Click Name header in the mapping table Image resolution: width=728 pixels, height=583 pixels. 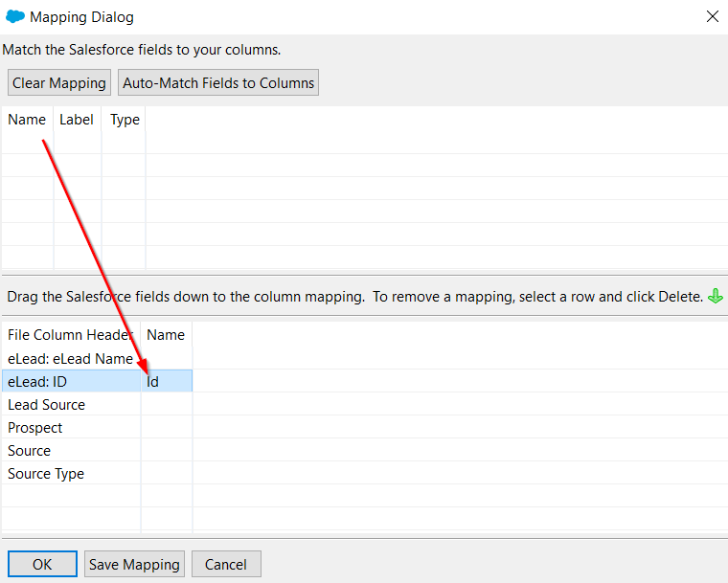coord(167,335)
